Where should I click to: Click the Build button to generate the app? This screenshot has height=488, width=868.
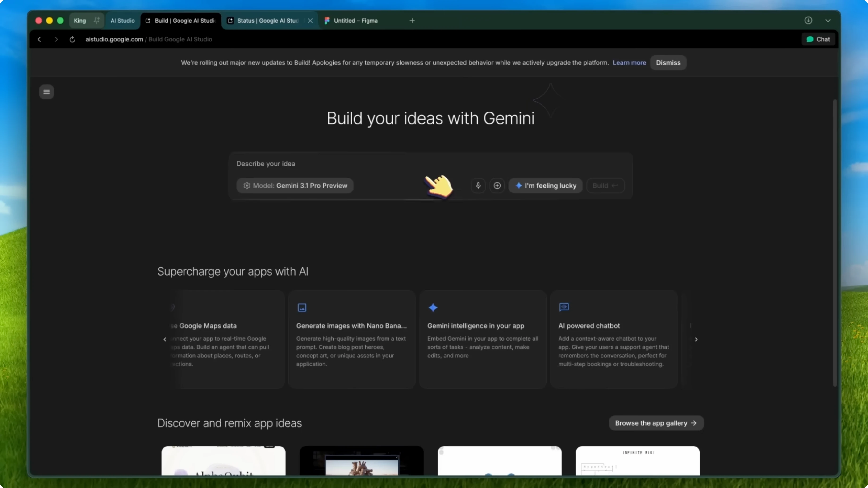(605, 186)
